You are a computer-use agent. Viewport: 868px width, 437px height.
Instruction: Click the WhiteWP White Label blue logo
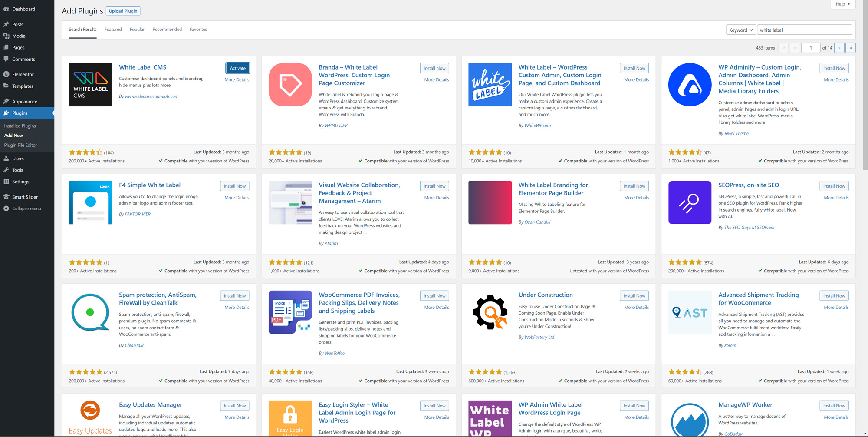490,85
